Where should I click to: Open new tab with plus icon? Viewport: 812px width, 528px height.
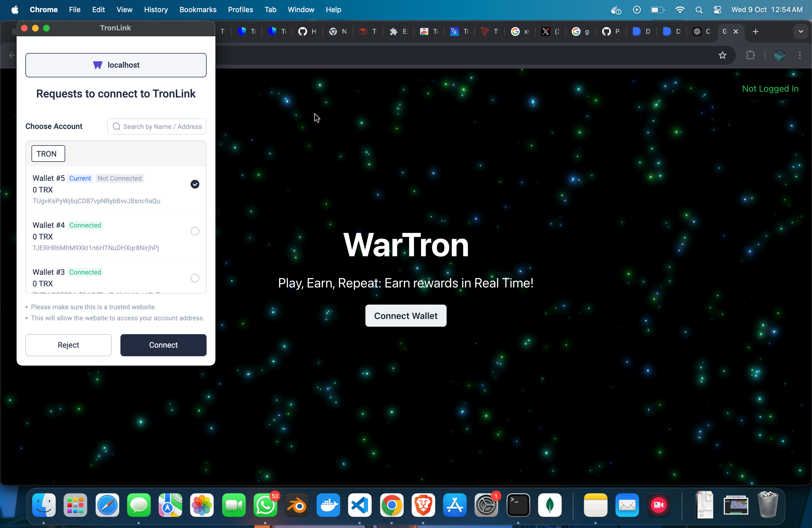point(755,31)
